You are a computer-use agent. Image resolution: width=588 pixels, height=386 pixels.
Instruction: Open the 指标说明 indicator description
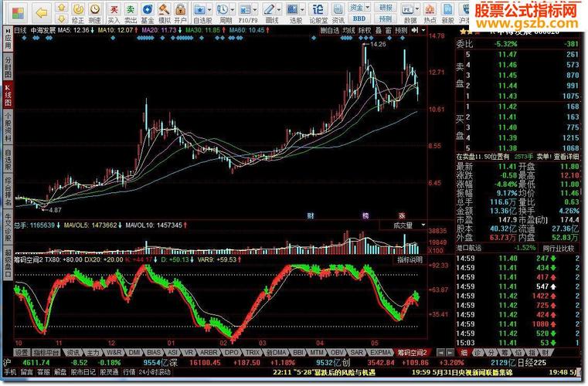(x=410, y=259)
